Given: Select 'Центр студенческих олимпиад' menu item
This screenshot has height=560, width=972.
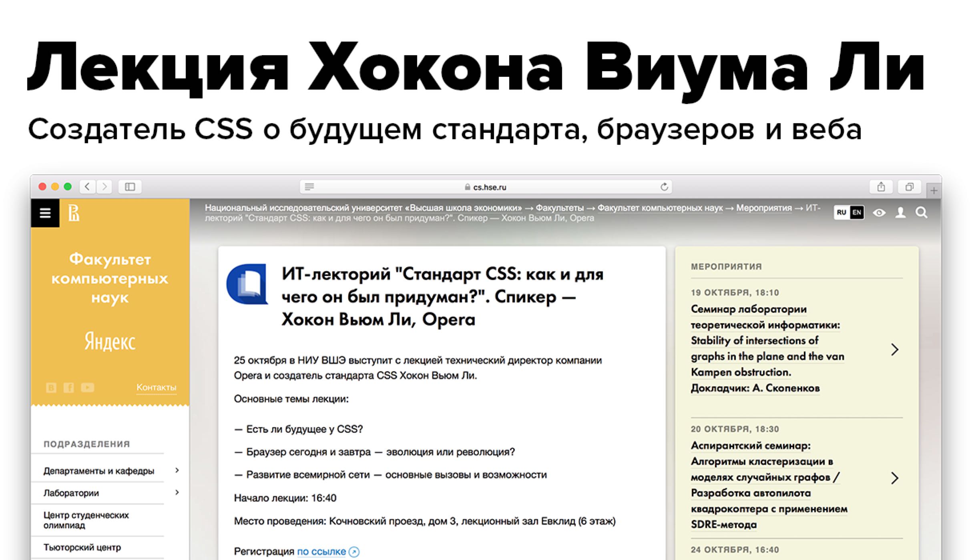Looking at the screenshot, I should (86, 520).
